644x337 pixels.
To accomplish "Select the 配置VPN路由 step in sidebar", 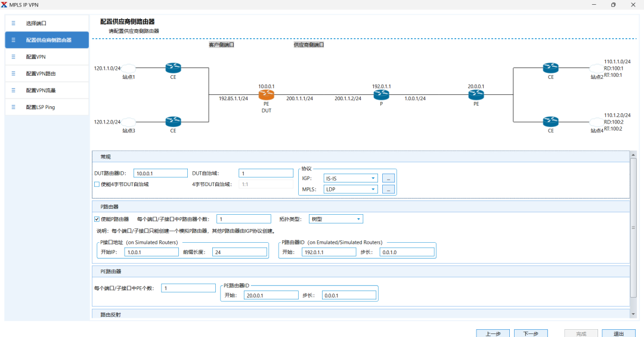I will [41, 73].
